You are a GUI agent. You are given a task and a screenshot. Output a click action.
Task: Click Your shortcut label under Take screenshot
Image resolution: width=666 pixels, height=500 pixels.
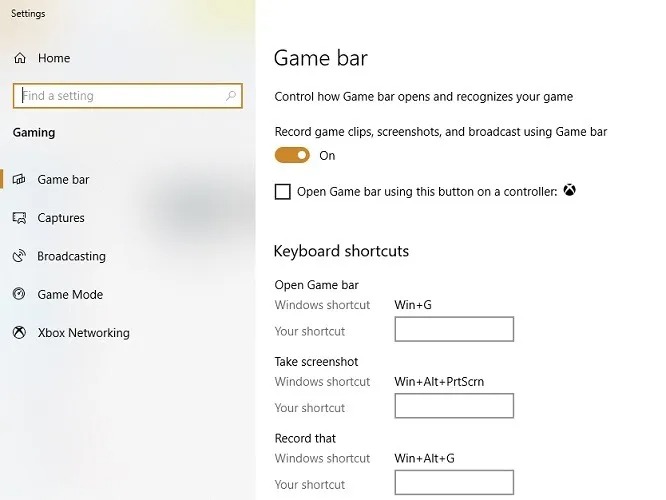[310, 408]
